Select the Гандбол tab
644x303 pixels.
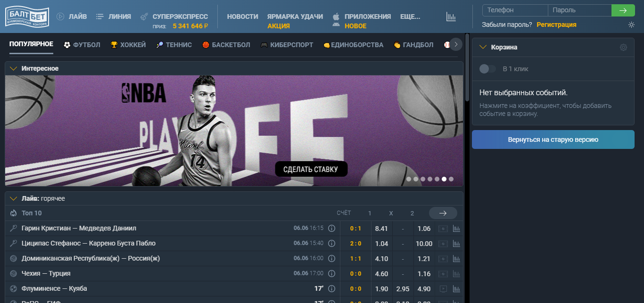[x=413, y=45]
